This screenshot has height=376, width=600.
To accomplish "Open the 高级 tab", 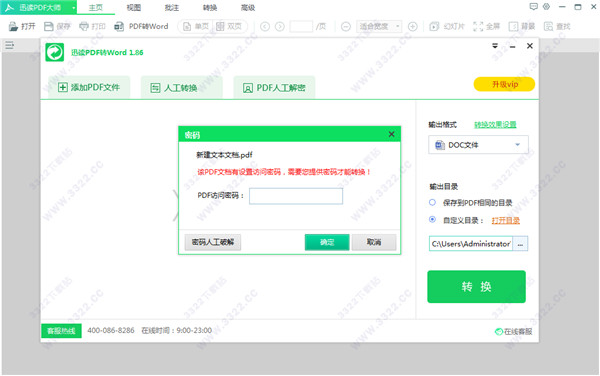I will pyautogui.click(x=248, y=8).
